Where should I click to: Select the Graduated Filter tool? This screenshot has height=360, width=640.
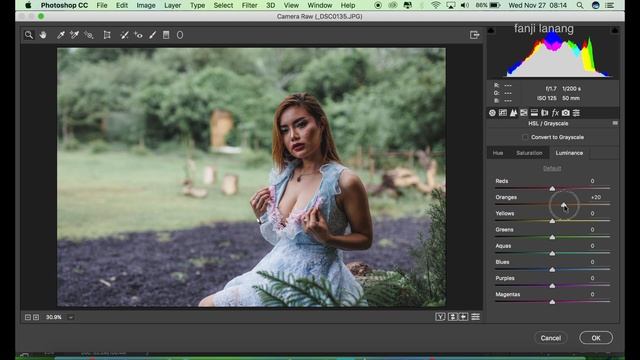point(166,35)
